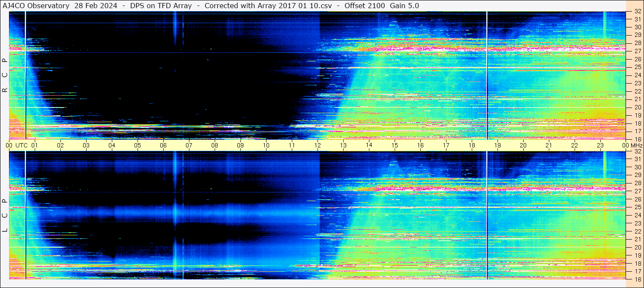Click the 20 MHz tick of RCP panel
644x288 pixels.
coord(637,107)
